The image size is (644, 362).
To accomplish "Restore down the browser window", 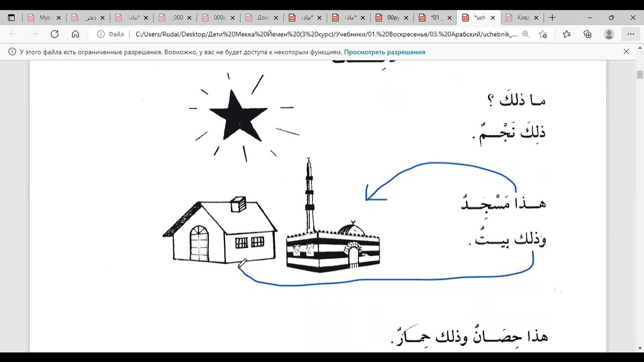I will [x=611, y=18].
